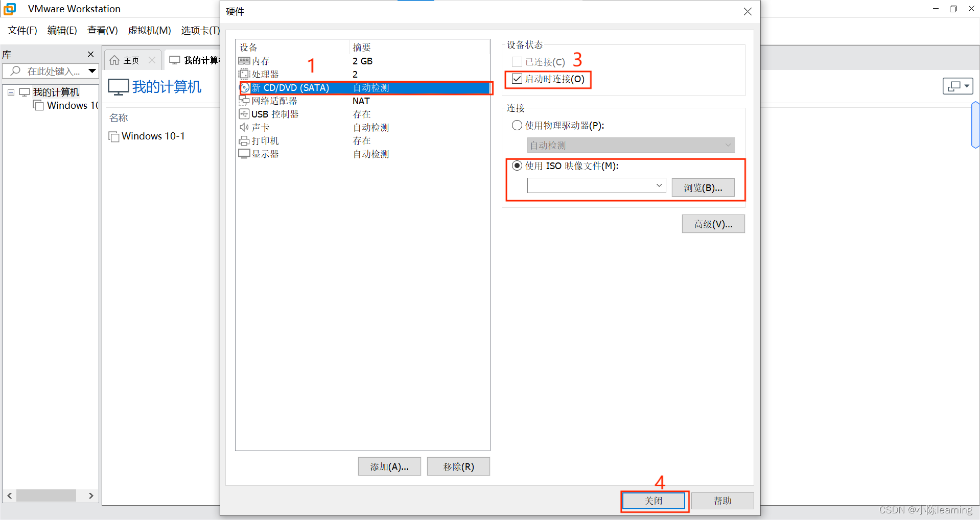Close the 硬件 dialog with the X

pyautogui.click(x=748, y=11)
